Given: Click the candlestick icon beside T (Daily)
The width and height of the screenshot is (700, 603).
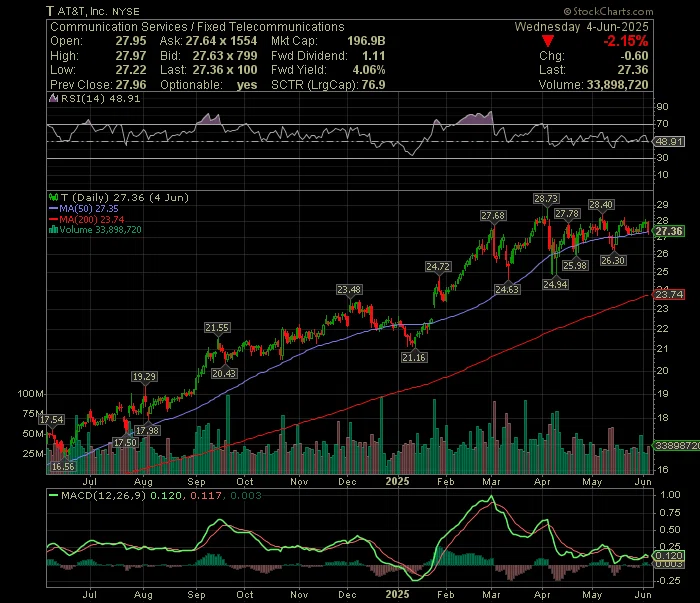Looking at the screenshot, I should 54,197.
